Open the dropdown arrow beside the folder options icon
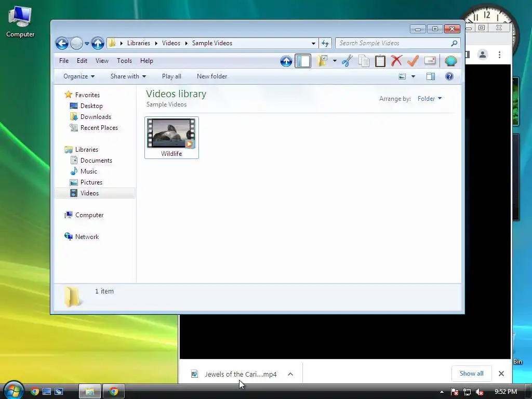The height and width of the screenshot is (399, 532). (x=335, y=61)
